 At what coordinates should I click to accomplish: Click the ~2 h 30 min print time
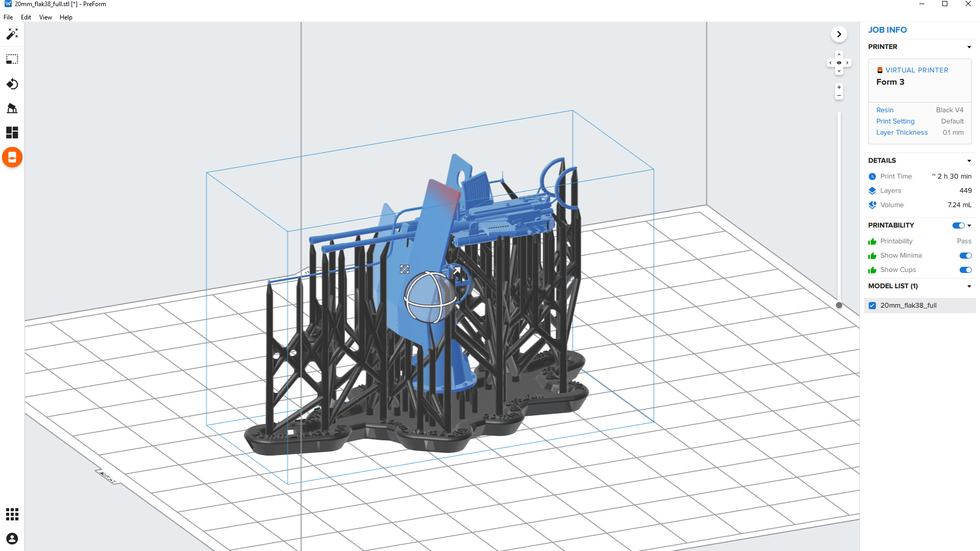click(x=951, y=177)
